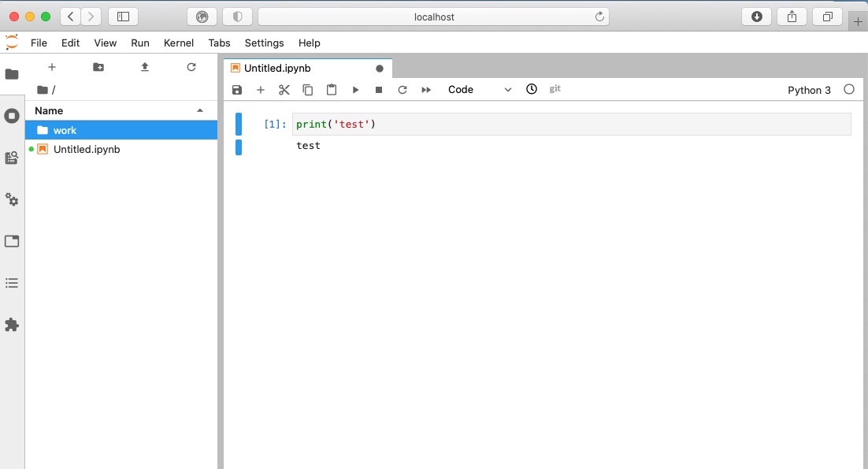Cut the selected cell with scissors icon

284,90
